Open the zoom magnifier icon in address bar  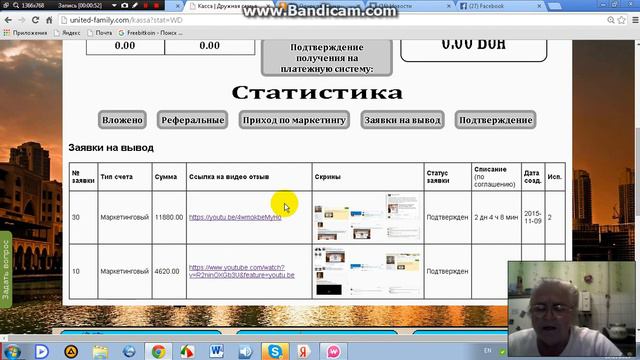(611, 20)
